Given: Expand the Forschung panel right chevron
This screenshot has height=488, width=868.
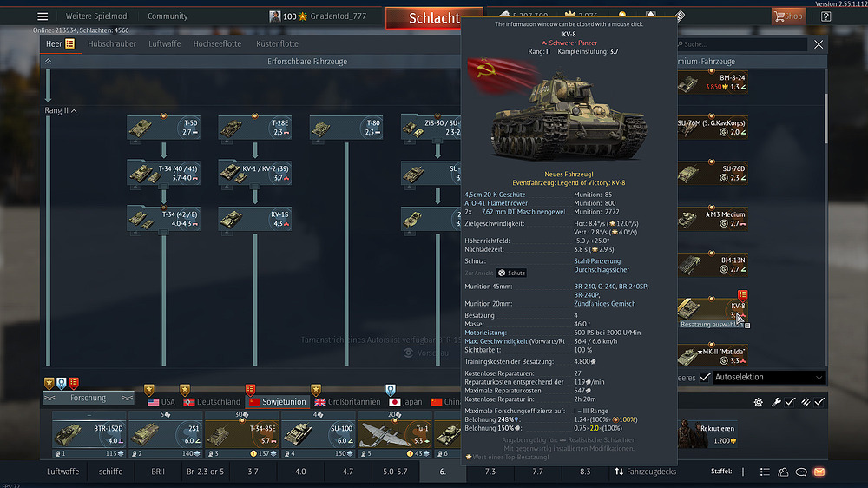Looking at the screenshot, I should tap(128, 399).
